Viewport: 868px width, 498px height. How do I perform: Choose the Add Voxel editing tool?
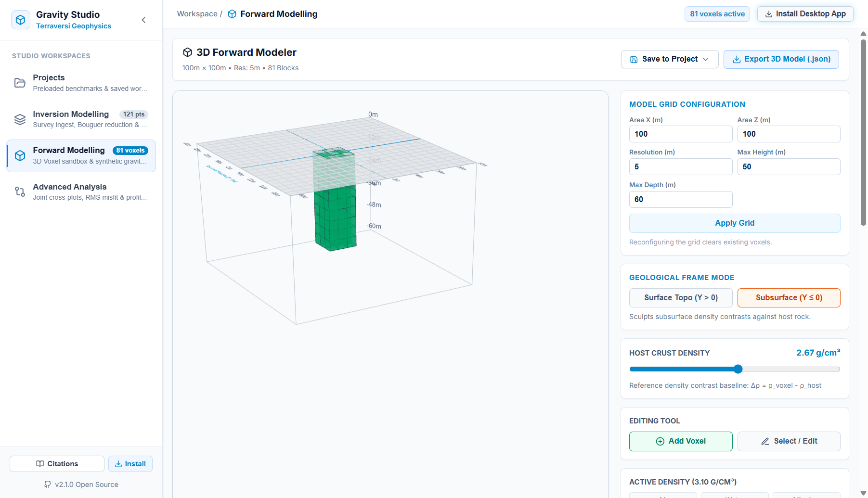(681, 441)
